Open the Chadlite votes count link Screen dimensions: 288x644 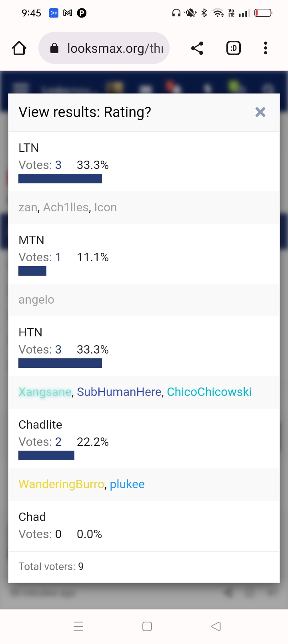click(58, 442)
